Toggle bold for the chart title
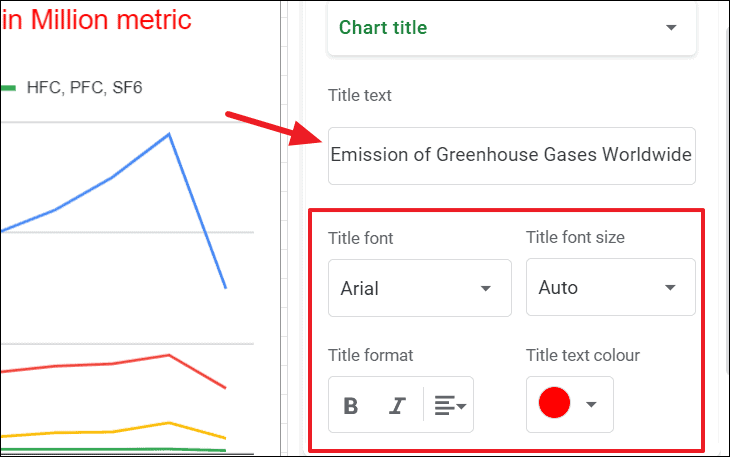730x457 pixels. [351, 405]
